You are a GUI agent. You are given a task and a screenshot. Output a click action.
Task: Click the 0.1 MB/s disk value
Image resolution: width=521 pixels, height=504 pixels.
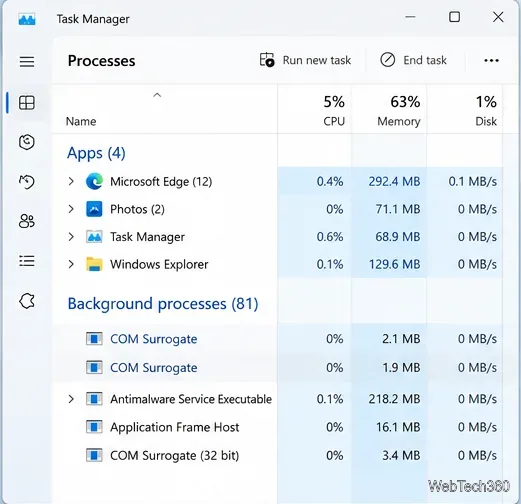coord(473,182)
